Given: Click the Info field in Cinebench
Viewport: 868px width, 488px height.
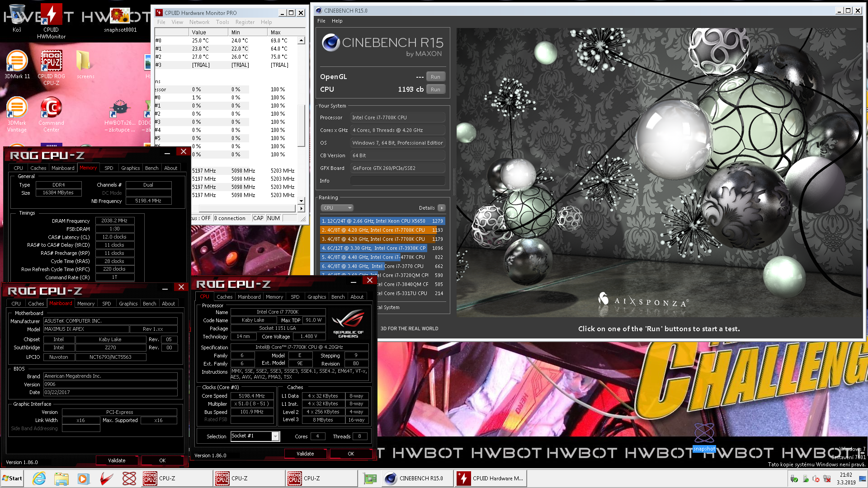Looking at the screenshot, I should (x=397, y=181).
